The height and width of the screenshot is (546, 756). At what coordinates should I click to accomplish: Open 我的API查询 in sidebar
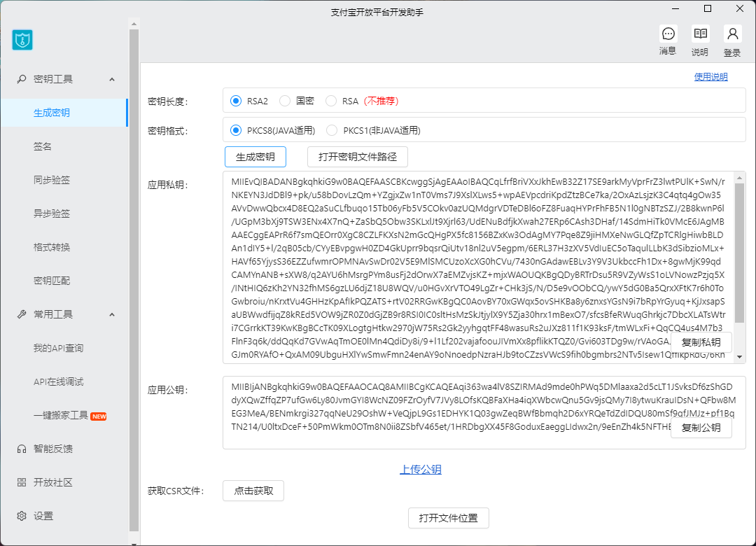click(x=64, y=348)
